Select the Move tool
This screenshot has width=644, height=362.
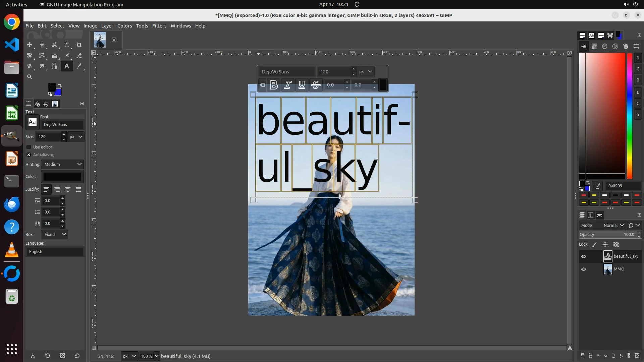30,45
